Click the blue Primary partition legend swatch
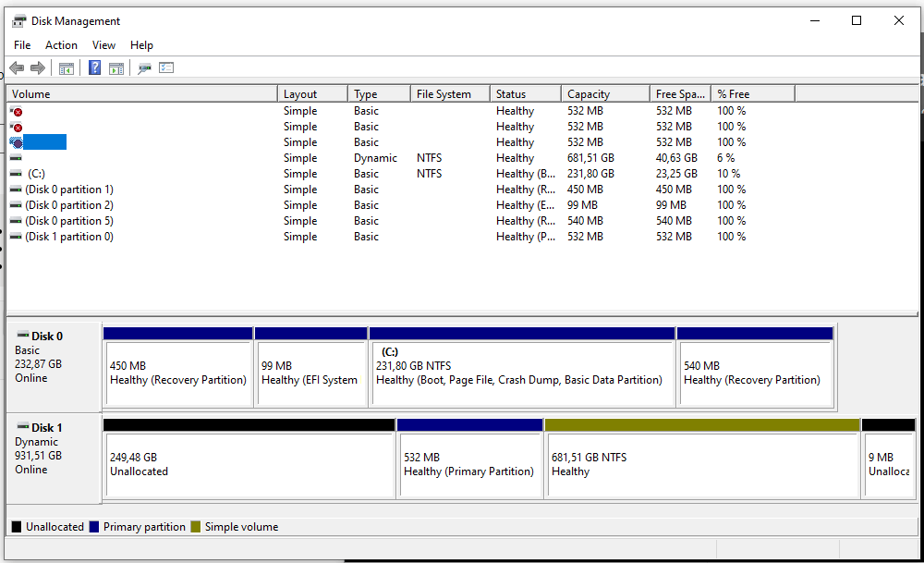This screenshot has height=563, width=924. 93,526
